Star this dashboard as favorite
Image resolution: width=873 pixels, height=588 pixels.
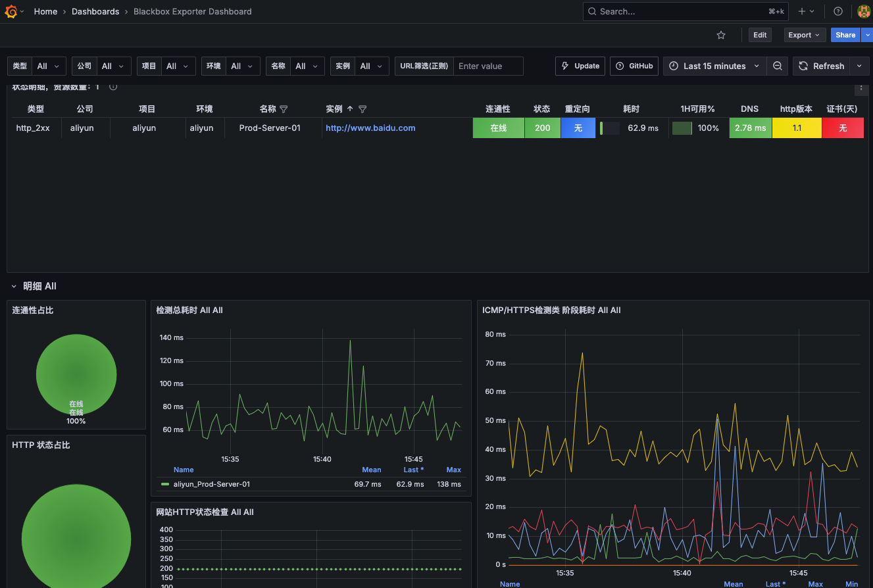721,36
